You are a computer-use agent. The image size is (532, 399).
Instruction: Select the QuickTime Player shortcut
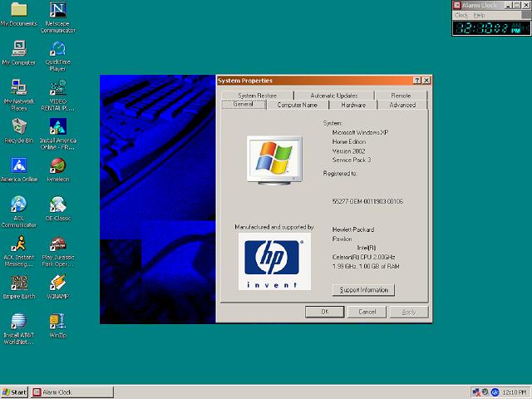pyautogui.click(x=57, y=48)
